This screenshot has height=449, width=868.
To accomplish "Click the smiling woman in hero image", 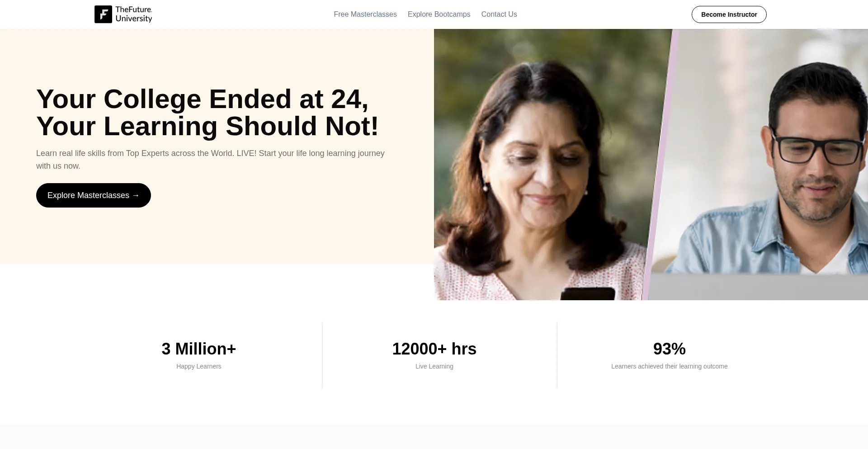I will (x=542, y=172).
